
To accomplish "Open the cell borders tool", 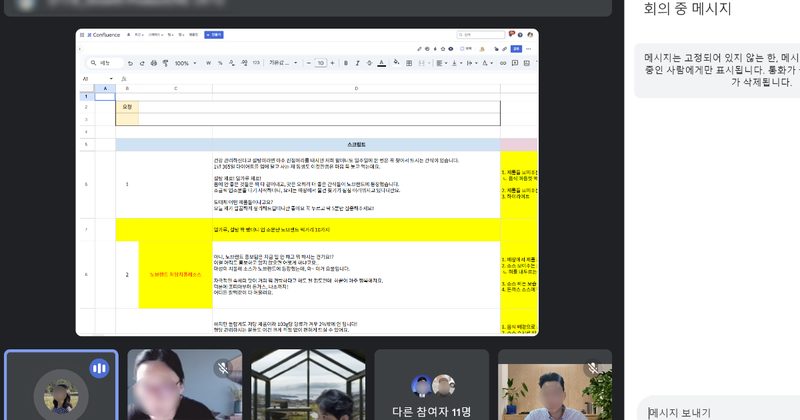I will 409,63.
